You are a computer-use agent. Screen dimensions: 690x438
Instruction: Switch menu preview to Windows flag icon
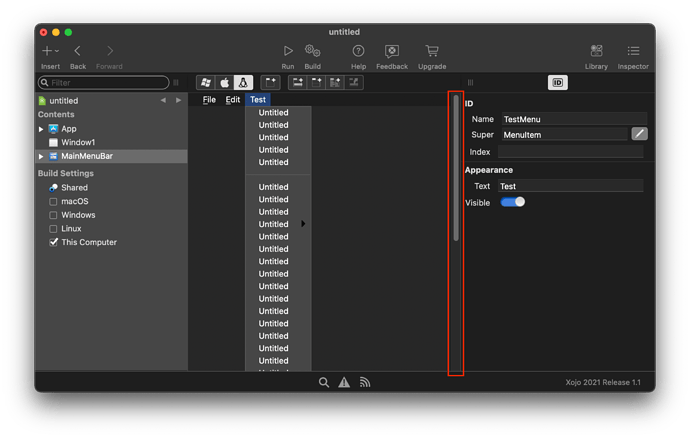pos(206,82)
